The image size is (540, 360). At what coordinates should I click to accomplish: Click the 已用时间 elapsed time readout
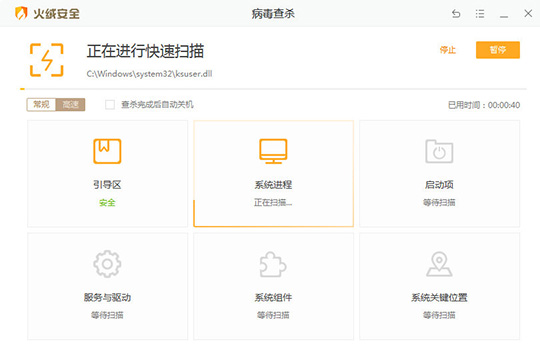coord(484,105)
